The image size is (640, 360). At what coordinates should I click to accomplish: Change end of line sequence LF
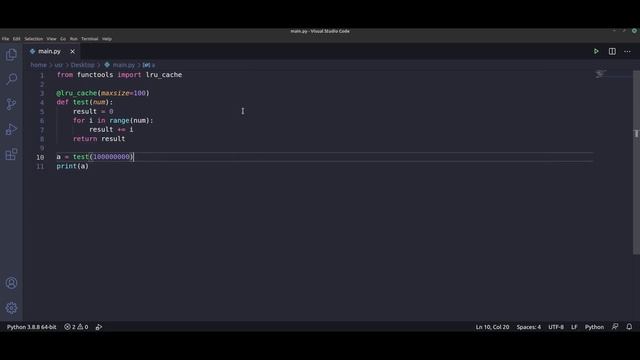click(574, 327)
